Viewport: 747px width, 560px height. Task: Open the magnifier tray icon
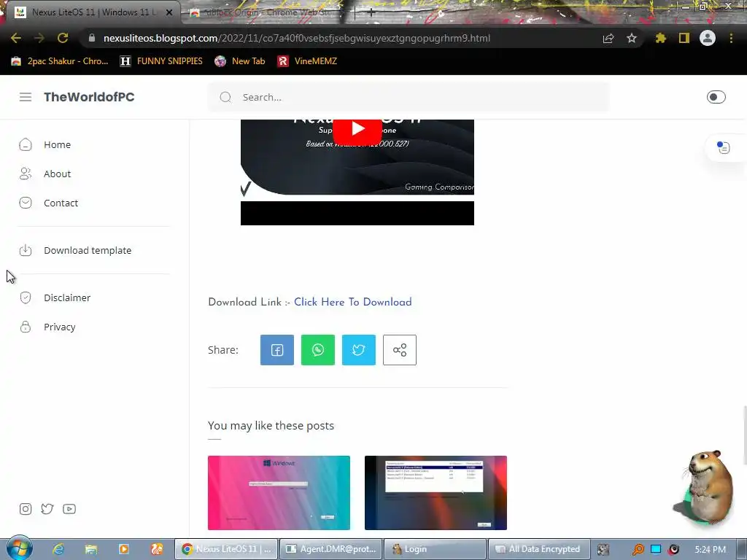pos(638,550)
